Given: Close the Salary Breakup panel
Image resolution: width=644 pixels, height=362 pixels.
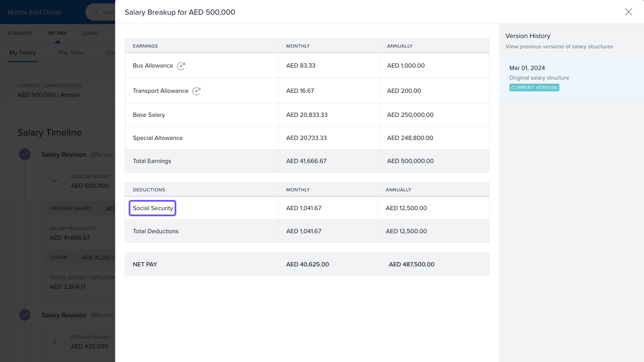Looking at the screenshot, I should point(628,12).
